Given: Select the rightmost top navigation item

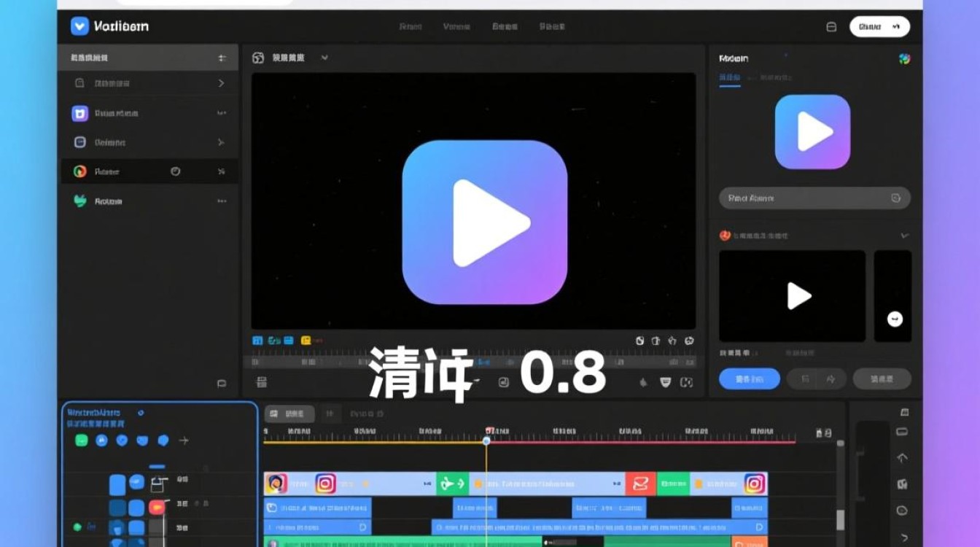Looking at the screenshot, I should (552, 26).
